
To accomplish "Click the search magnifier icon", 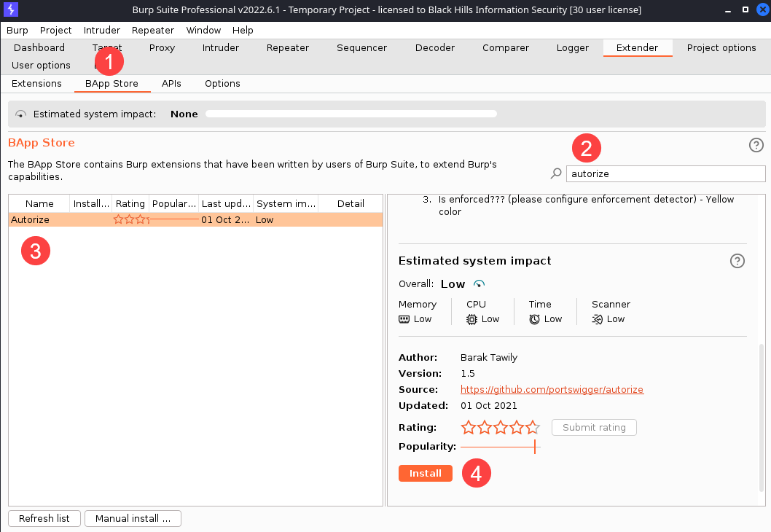I will point(556,173).
